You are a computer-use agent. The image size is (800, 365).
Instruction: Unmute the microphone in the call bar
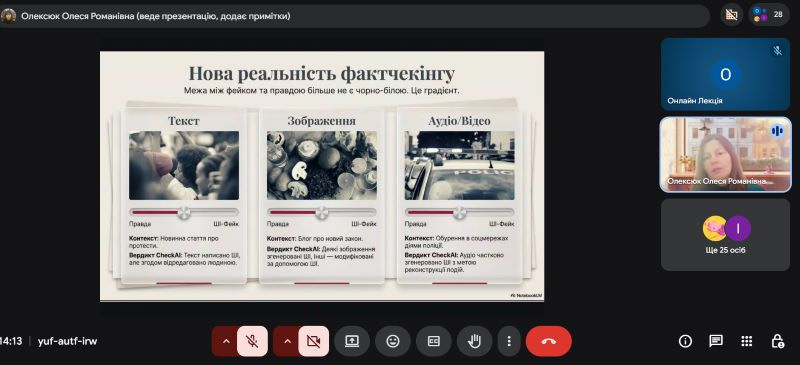pyautogui.click(x=252, y=341)
